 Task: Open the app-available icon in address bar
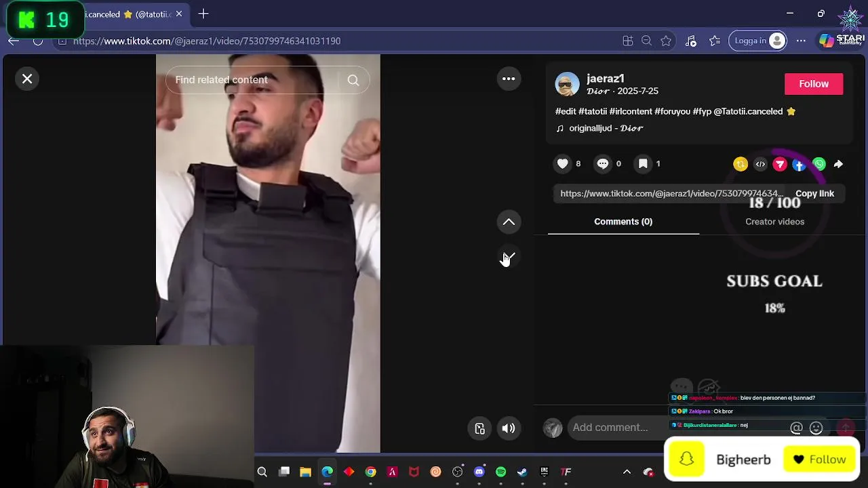coord(628,41)
